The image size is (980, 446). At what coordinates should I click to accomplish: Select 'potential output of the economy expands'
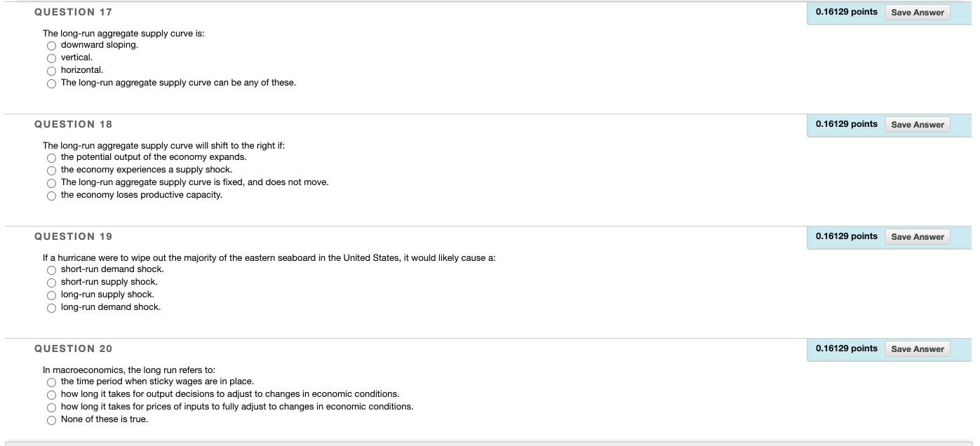pos(51,158)
